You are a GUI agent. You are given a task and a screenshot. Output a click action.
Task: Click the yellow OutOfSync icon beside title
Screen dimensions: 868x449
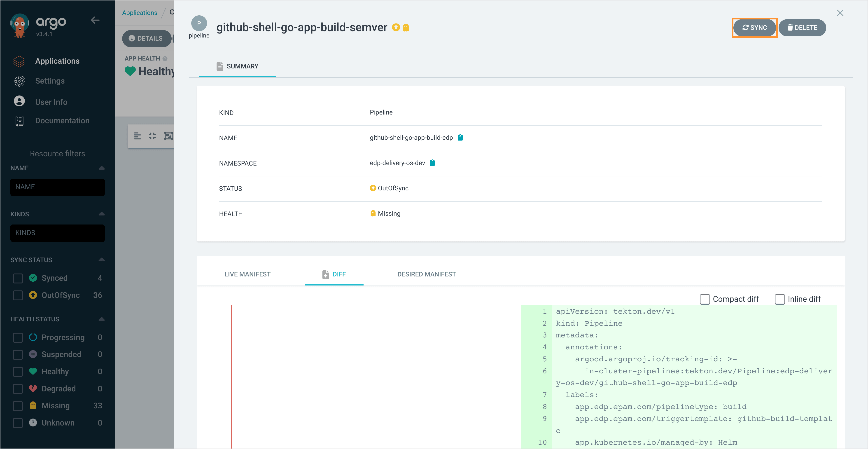click(x=396, y=27)
